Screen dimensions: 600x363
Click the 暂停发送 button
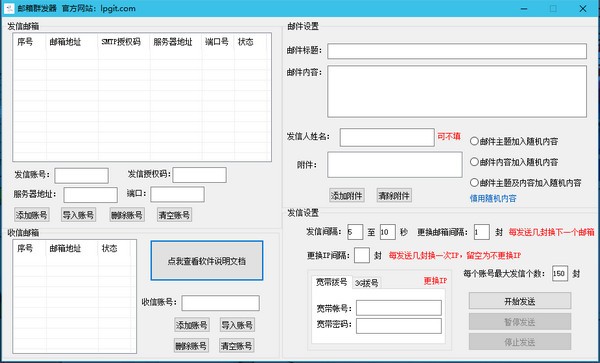(x=520, y=322)
